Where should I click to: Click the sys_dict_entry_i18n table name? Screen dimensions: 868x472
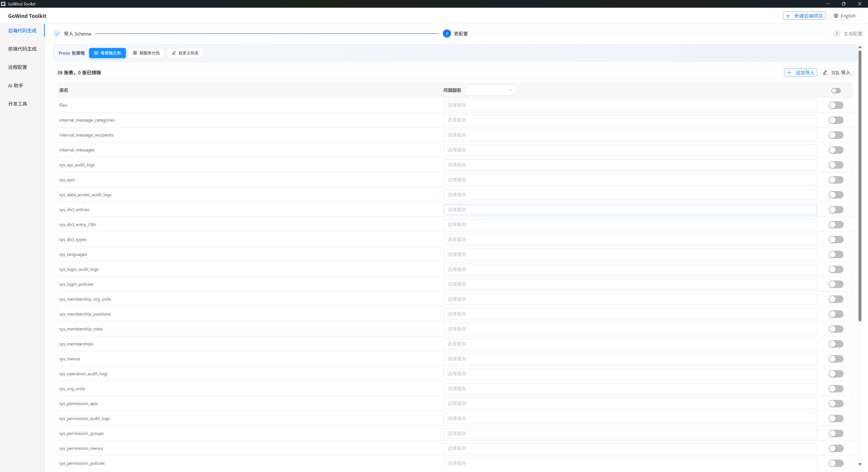pos(78,224)
